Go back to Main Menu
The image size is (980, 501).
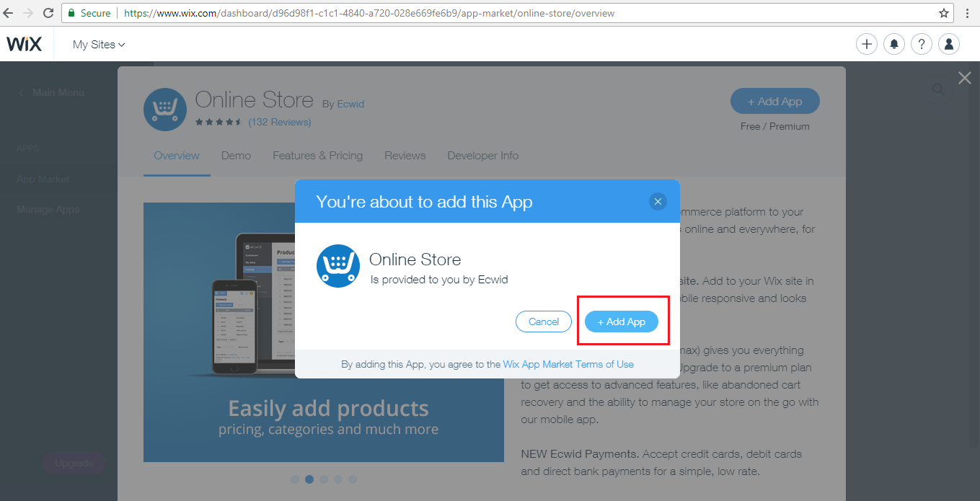[52, 92]
